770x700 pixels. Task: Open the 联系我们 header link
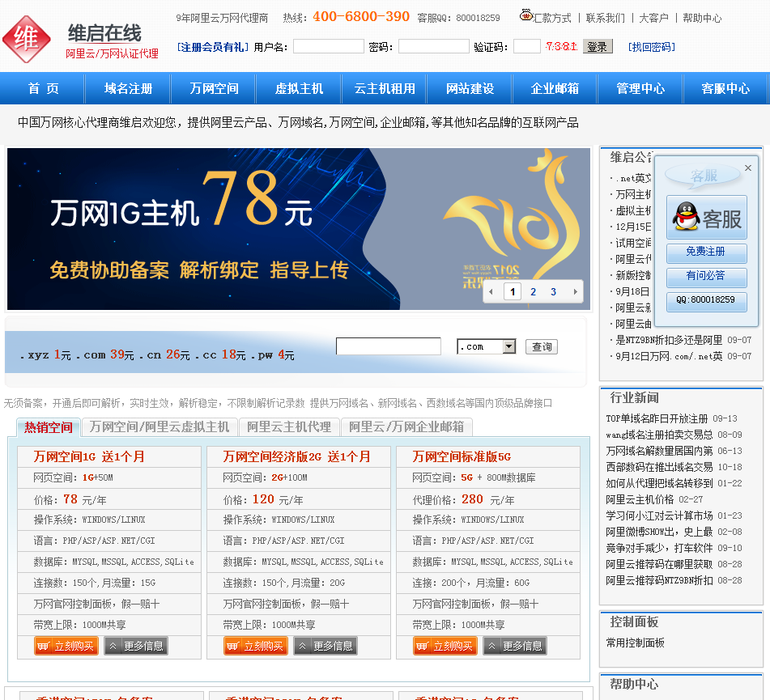[605, 18]
